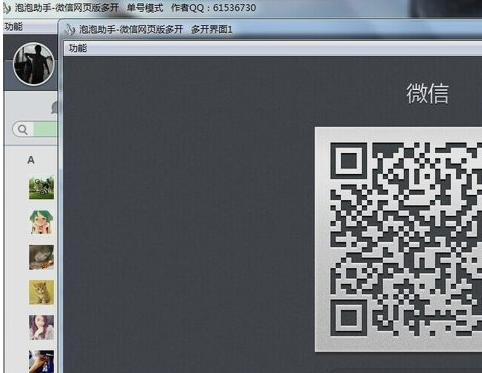Open the contact with the grassy bike photo
Image resolution: width=482 pixels, height=373 pixels.
[41, 188]
